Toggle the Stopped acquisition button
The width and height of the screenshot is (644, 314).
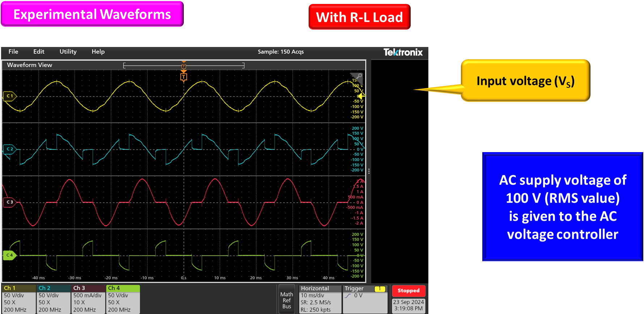click(x=408, y=291)
